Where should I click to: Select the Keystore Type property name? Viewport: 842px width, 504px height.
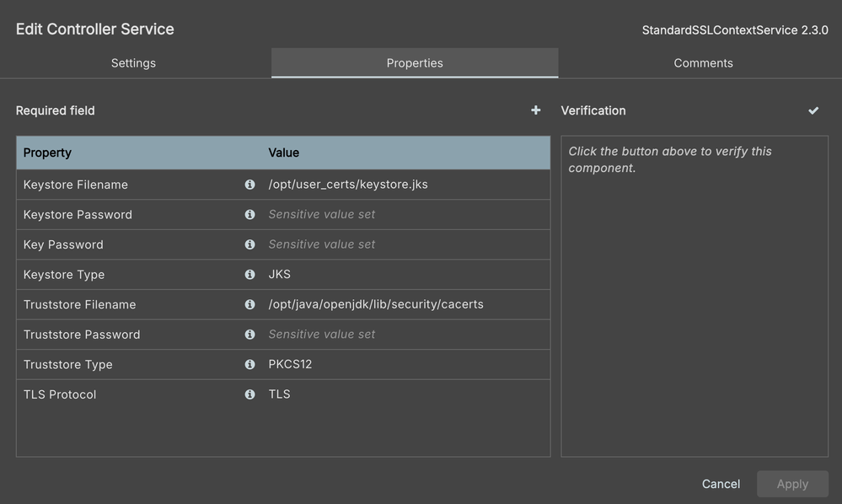[x=64, y=275]
